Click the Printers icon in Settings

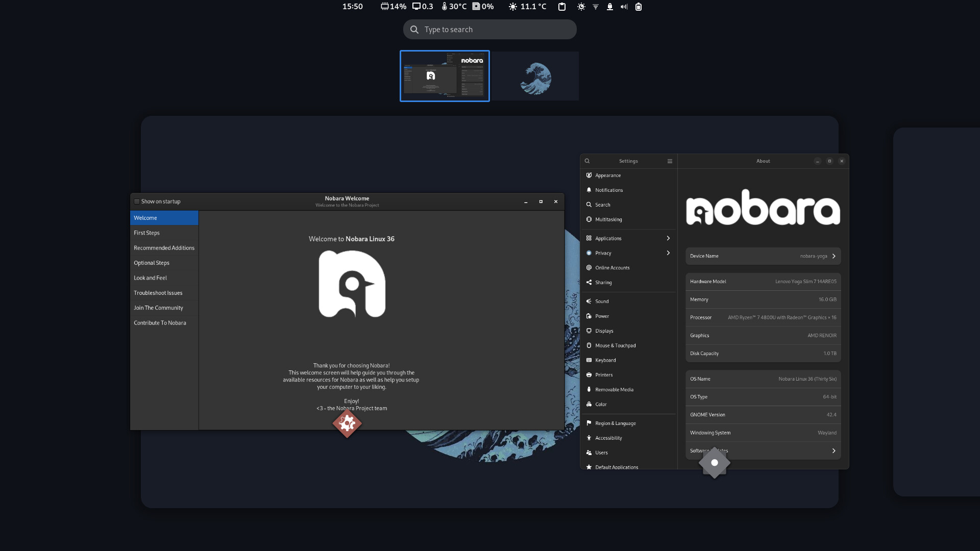point(589,374)
